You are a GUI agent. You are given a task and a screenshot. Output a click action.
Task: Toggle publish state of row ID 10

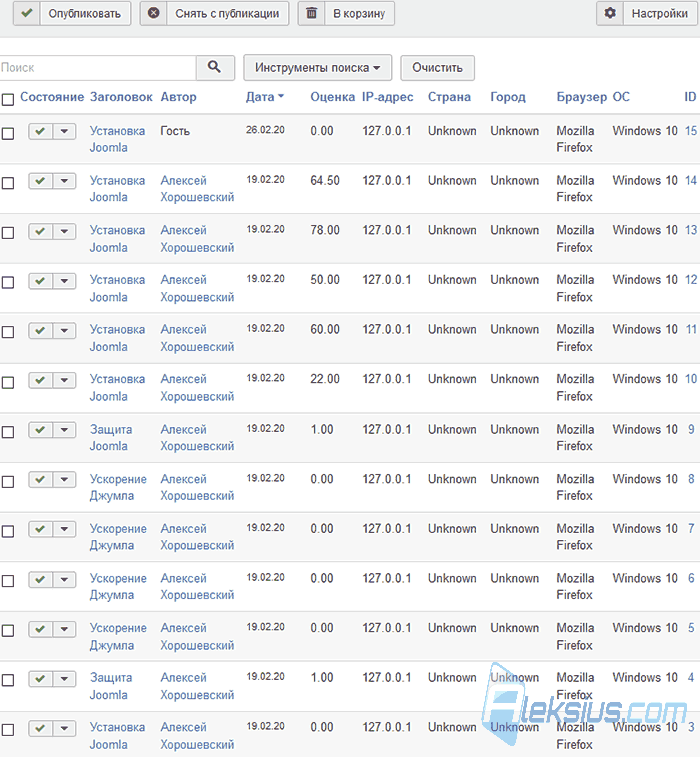pos(41,380)
